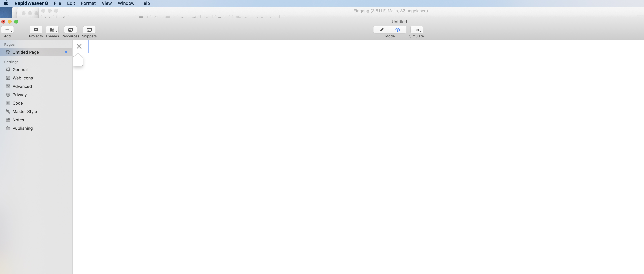Image resolution: width=644 pixels, height=274 pixels.
Task: Open the RapidWeaver 8 application menu
Action: pyautogui.click(x=31, y=3)
